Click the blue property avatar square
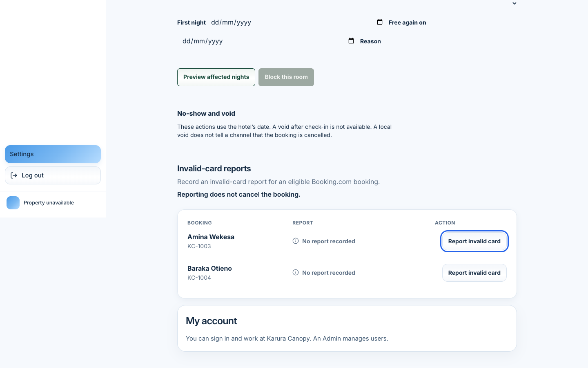The image size is (588, 368). 13,203
